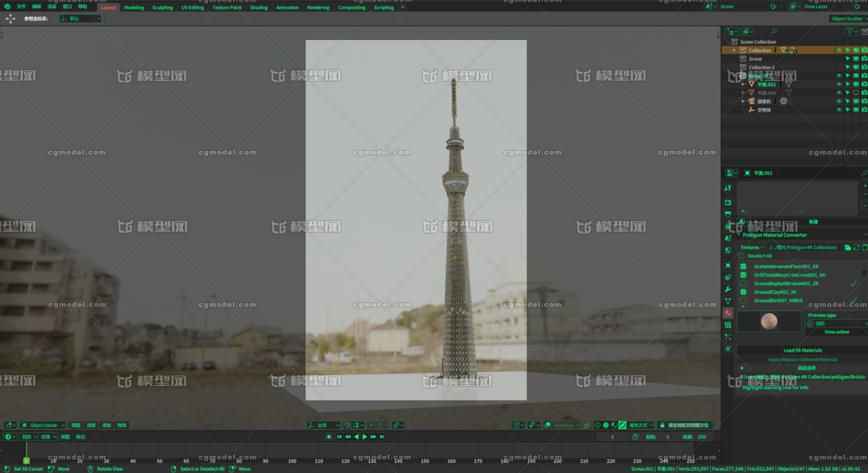Check the GroundAsphaltBroken001_3K checkbox
The width and height of the screenshot is (868, 473).
(743, 283)
